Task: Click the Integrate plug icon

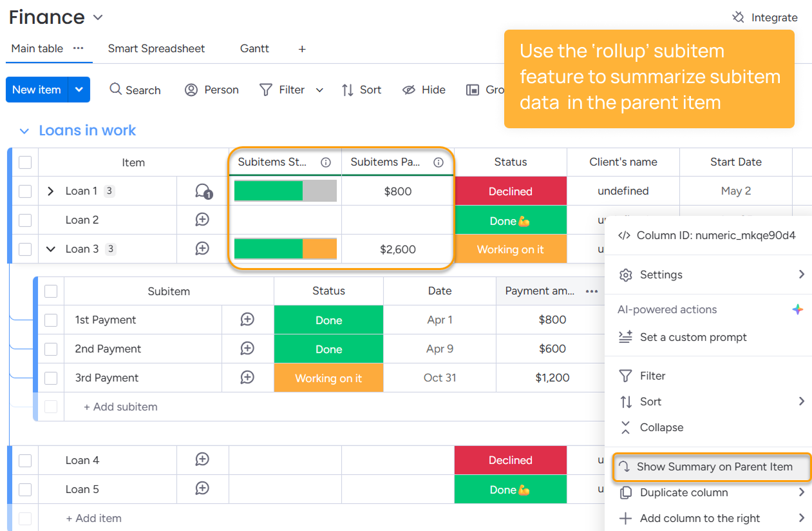Action: tap(738, 17)
